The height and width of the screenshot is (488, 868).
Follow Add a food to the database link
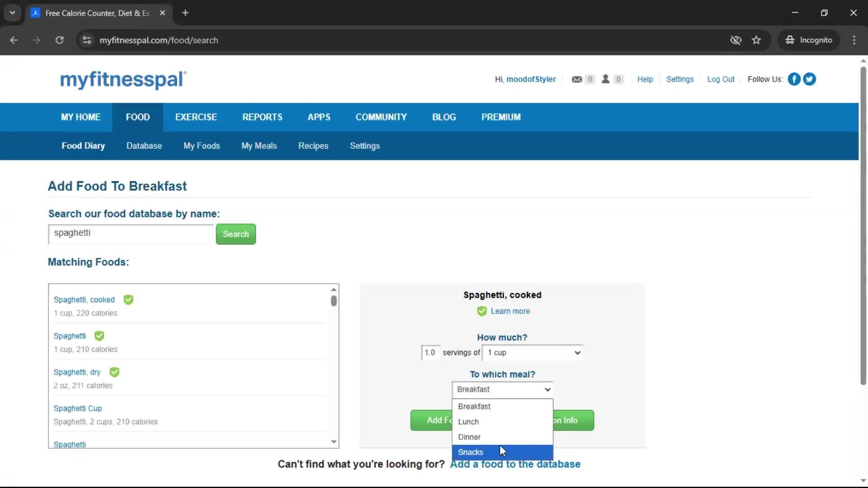[515, 465]
